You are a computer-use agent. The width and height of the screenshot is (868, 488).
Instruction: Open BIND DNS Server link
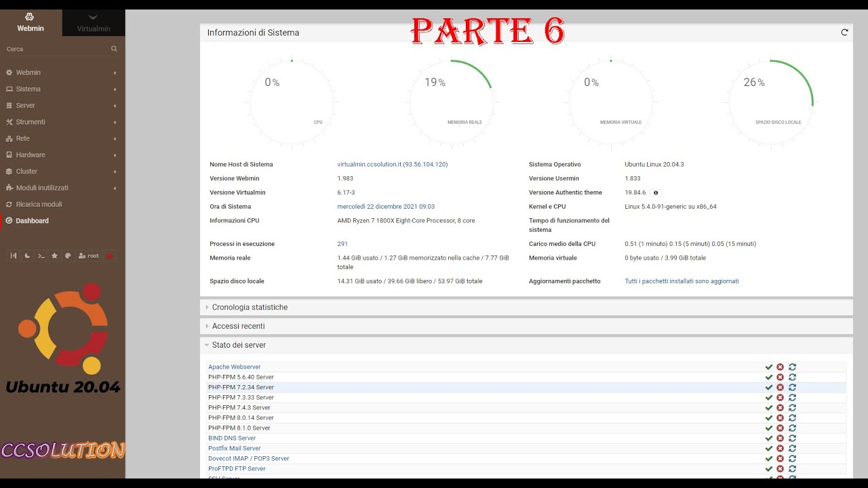(x=232, y=438)
